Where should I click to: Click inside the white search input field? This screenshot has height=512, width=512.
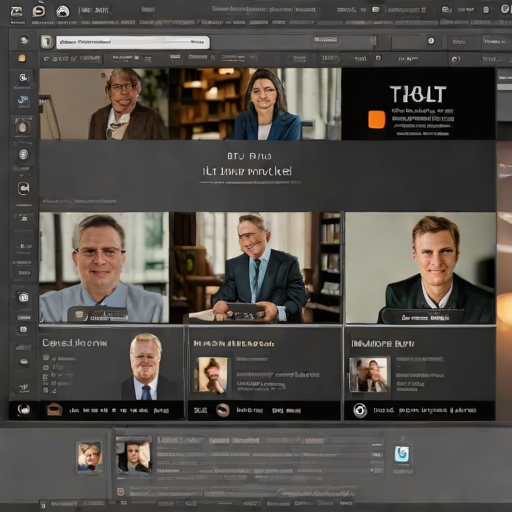coord(133,42)
